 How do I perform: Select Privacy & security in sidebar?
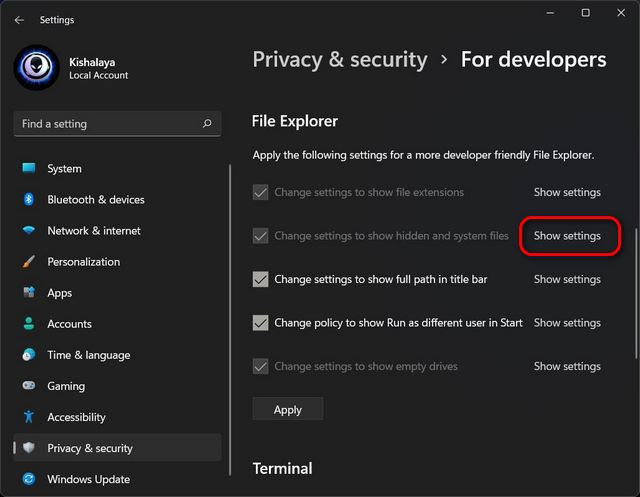[118, 448]
